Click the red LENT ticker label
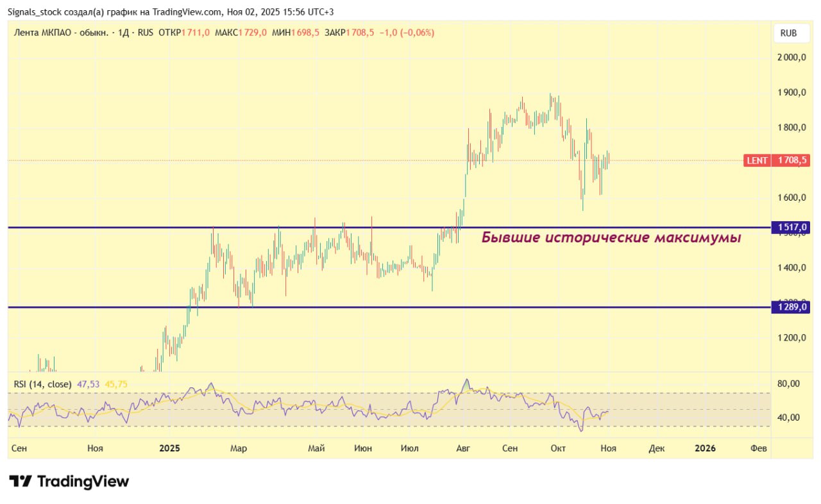The height and width of the screenshot is (504, 821). tap(757, 160)
